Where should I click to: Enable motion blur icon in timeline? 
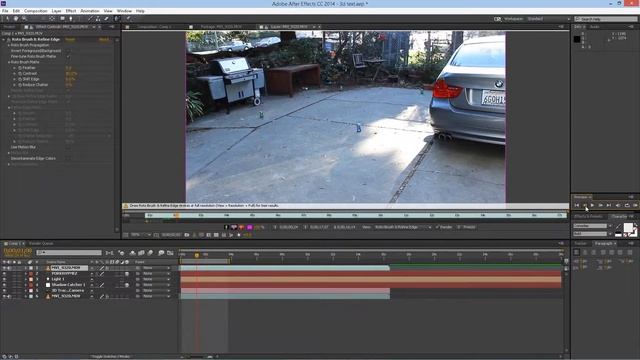click(150, 253)
